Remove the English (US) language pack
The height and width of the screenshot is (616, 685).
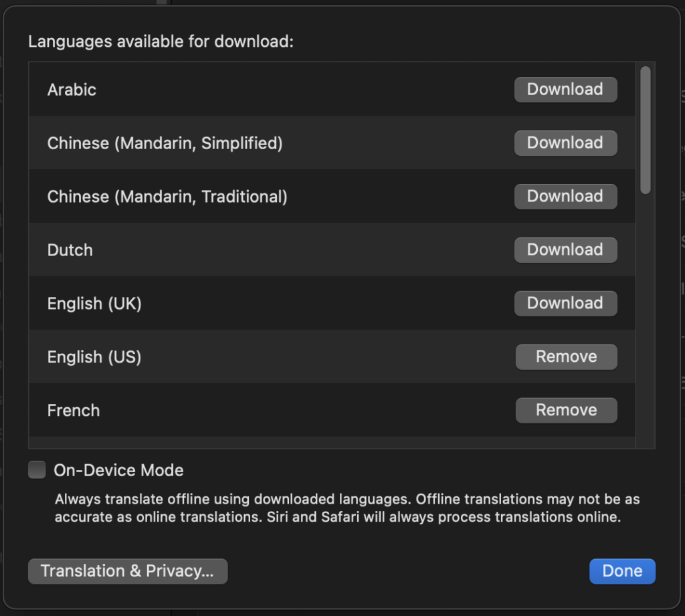[x=566, y=356]
